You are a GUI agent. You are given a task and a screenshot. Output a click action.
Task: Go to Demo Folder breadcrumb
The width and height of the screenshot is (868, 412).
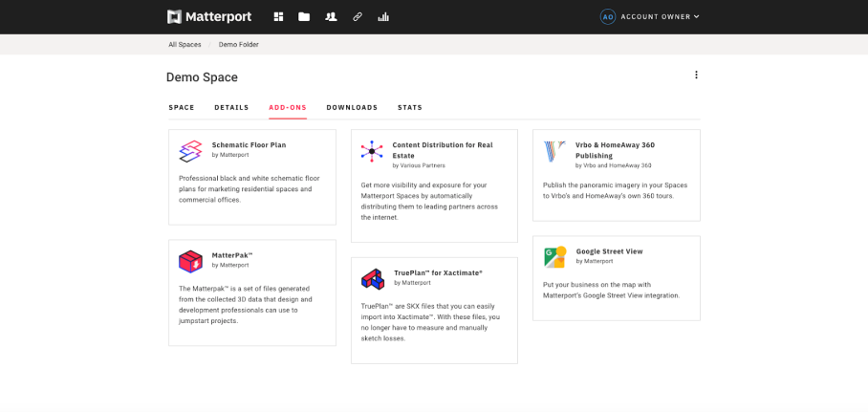pos(239,44)
